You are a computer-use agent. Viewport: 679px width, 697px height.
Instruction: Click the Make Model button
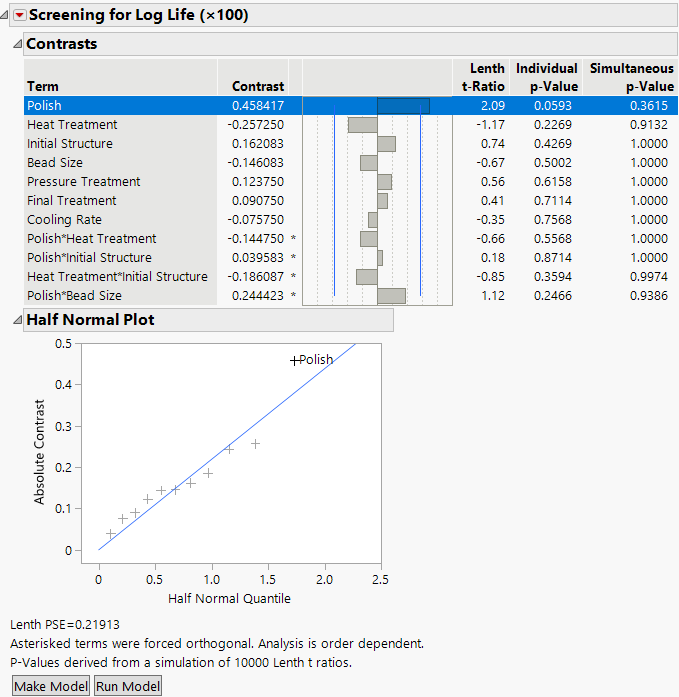click(51, 686)
